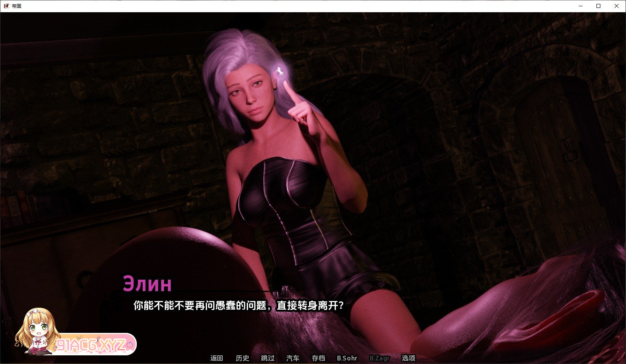Viewport: 626px width, 364px height.
Task: Open the 历史 (History) dialogue log
Action: [x=242, y=358]
